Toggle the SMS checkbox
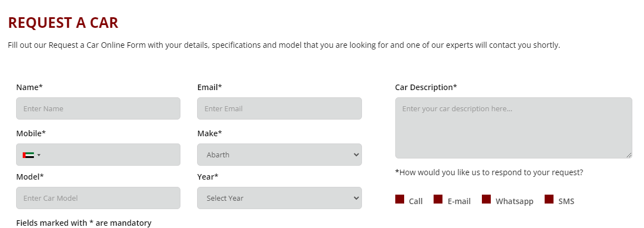The image size is (644, 228). [x=550, y=199]
